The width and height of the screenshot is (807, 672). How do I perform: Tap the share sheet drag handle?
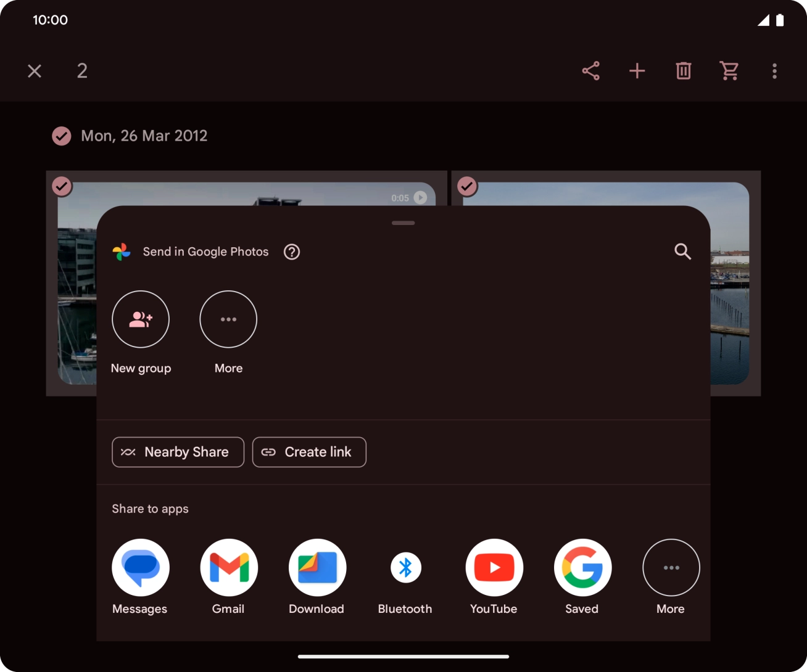(x=403, y=223)
